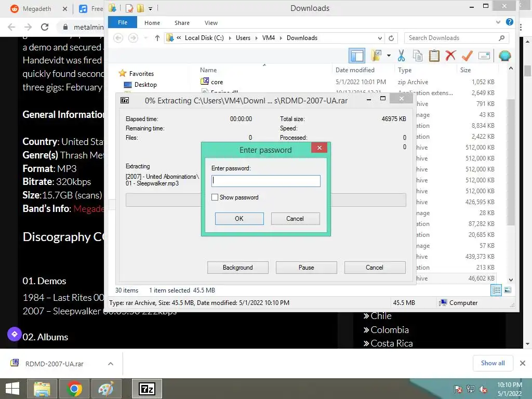Pause the extraction
This screenshot has height=399, width=532.
307,268
